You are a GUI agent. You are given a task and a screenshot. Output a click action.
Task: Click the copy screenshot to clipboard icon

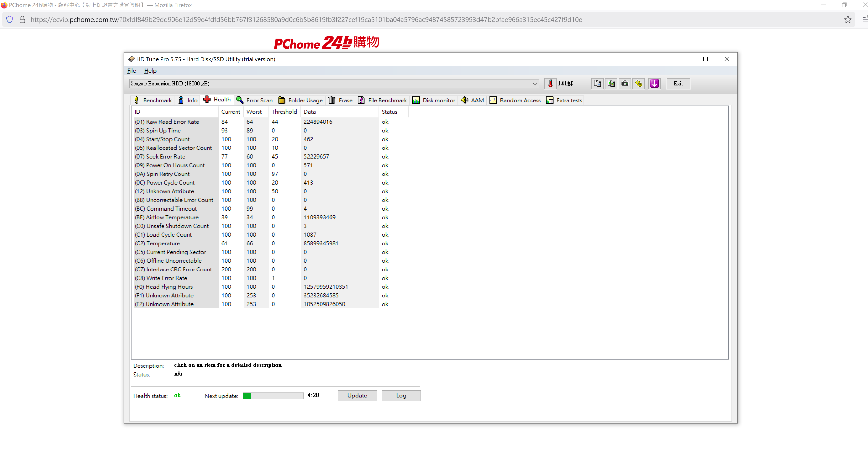click(x=611, y=83)
